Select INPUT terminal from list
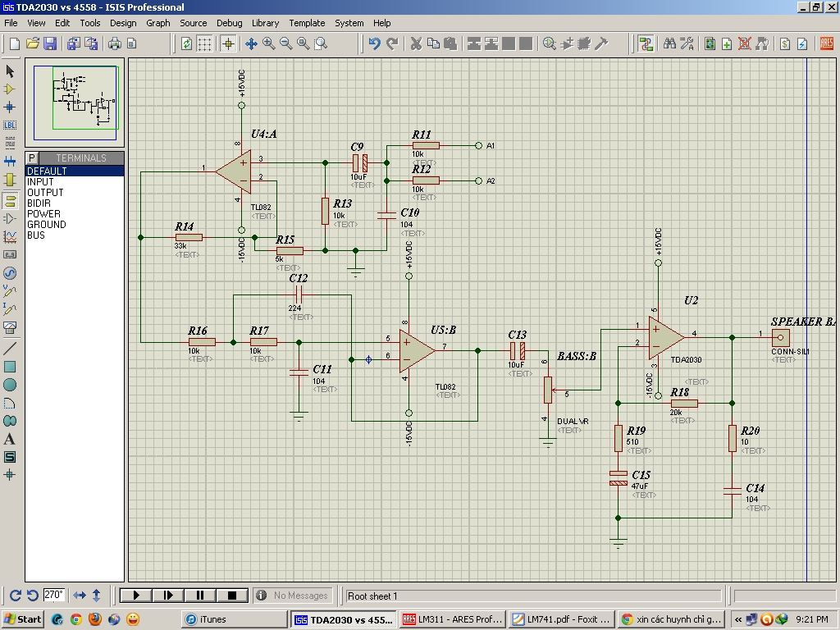Image resolution: width=840 pixels, height=630 pixels. (75, 181)
